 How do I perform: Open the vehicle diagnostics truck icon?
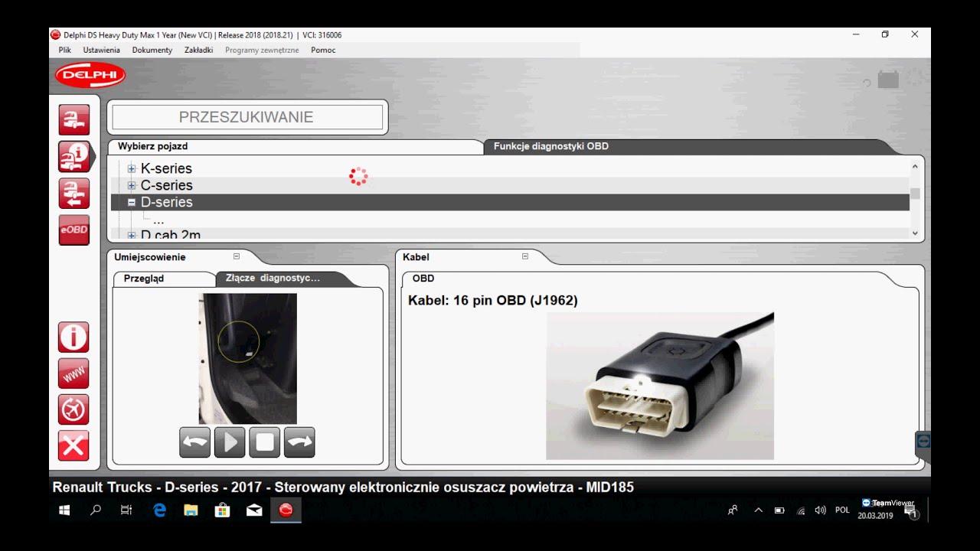coord(74,119)
